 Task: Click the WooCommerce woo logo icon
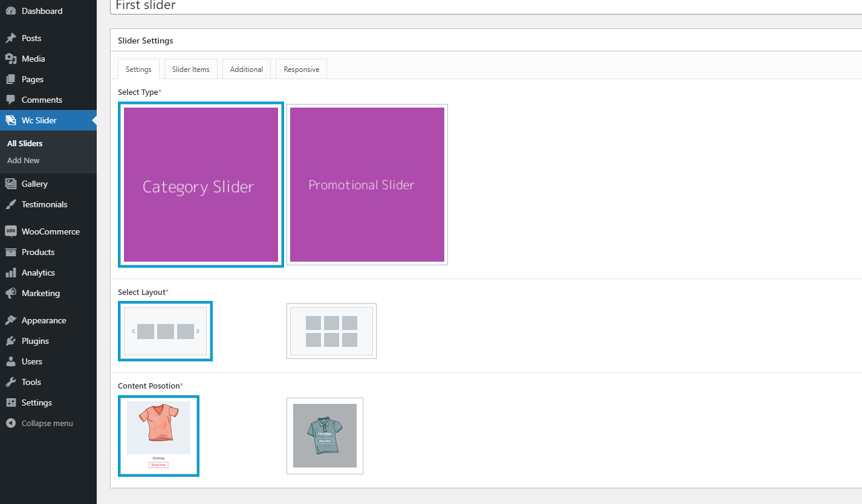coord(11,231)
